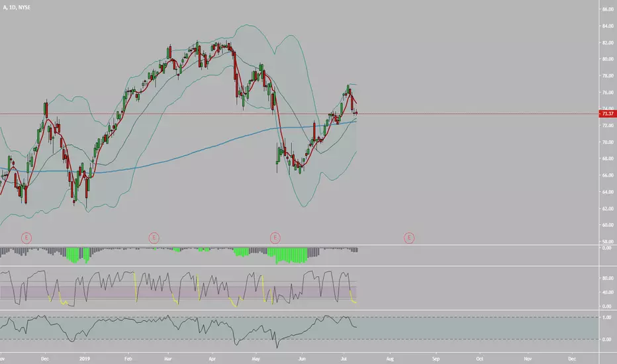Select the Aug label on the time axis
The image size is (617, 364).
click(x=390, y=359)
